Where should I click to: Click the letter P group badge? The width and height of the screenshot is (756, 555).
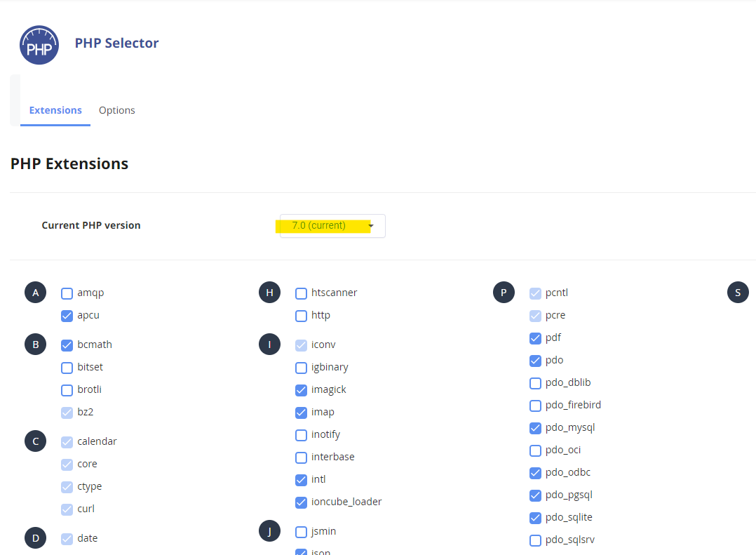click(x=504, y=292)
